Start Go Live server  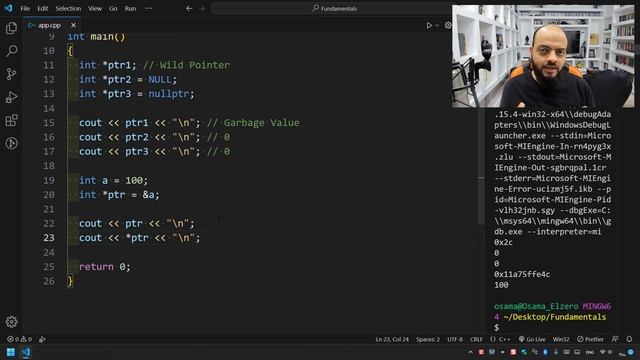[532, 339]
